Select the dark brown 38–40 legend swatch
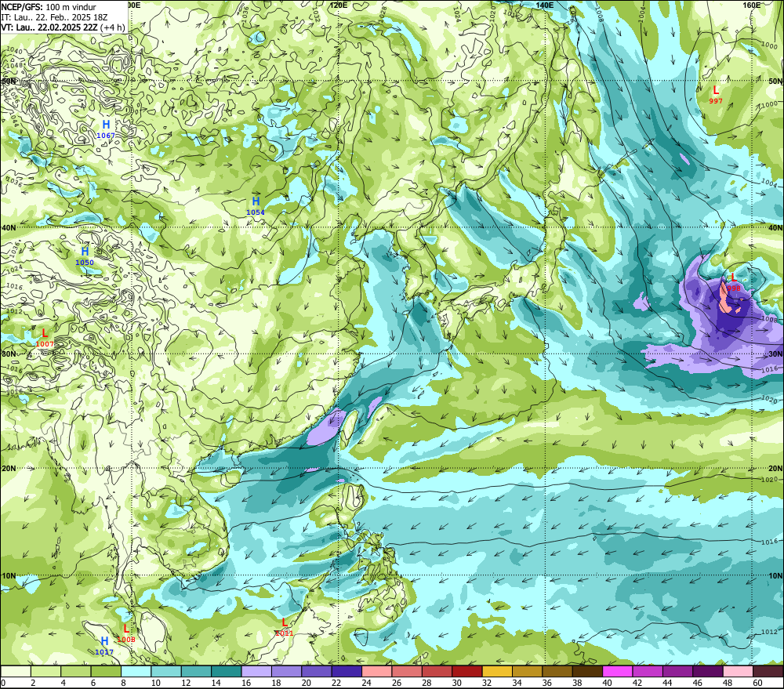Viewport: 784px width, 689px height. click(587, 672)
